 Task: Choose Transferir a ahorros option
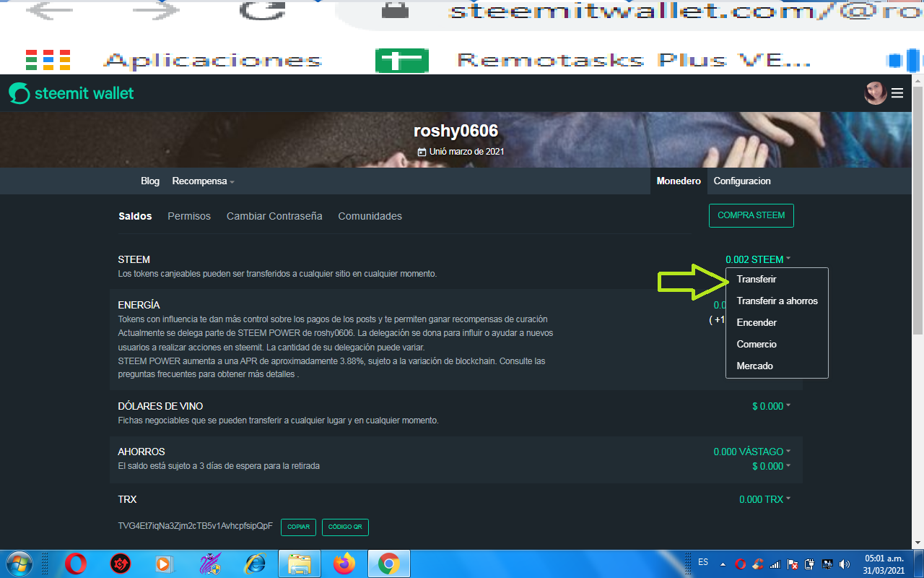(x=777, y=301)
